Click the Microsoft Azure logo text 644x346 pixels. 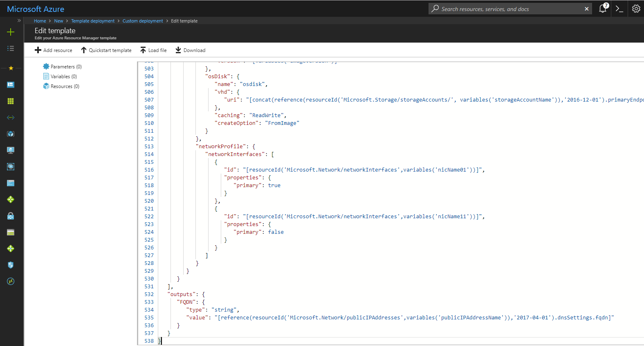click(x=36, y=9)
